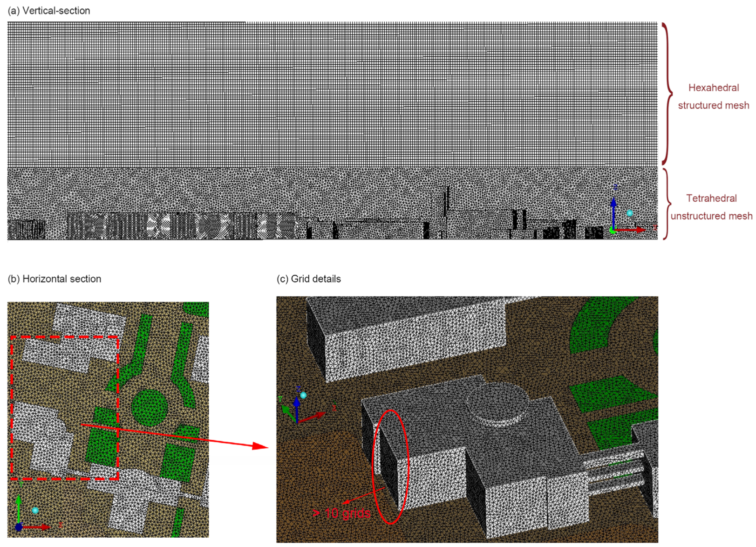
Task: Click the "(c) Grid details" caption
Action: tap(309, 279)
